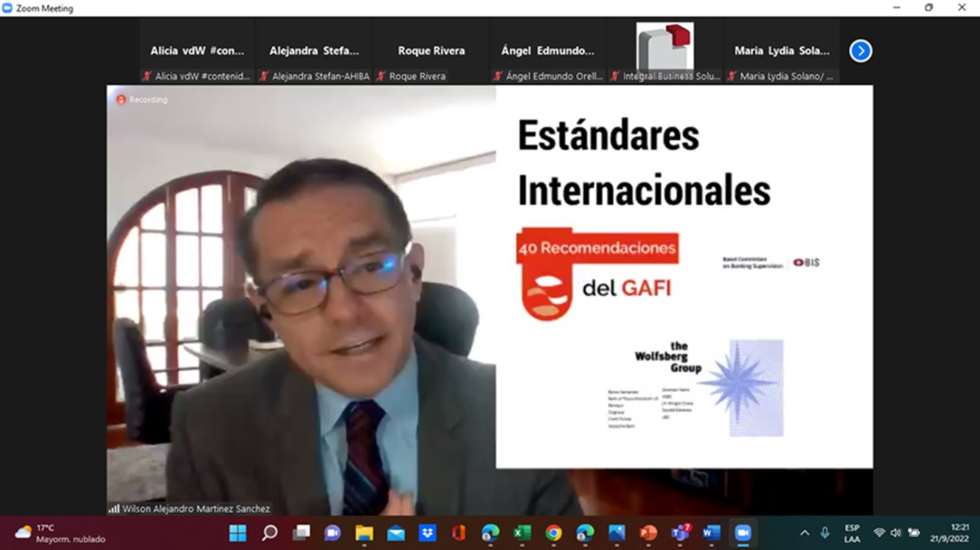Launch Excel from the taskbar
This screenshot has width=980, height=550.
tap(522, 533)
